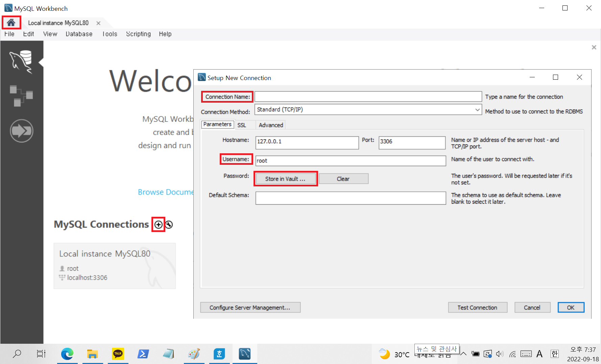Screen dimensions: 601x364
Task: Confirm dialog with OK button
Action: pyautogui.click(x=571, y=307)
